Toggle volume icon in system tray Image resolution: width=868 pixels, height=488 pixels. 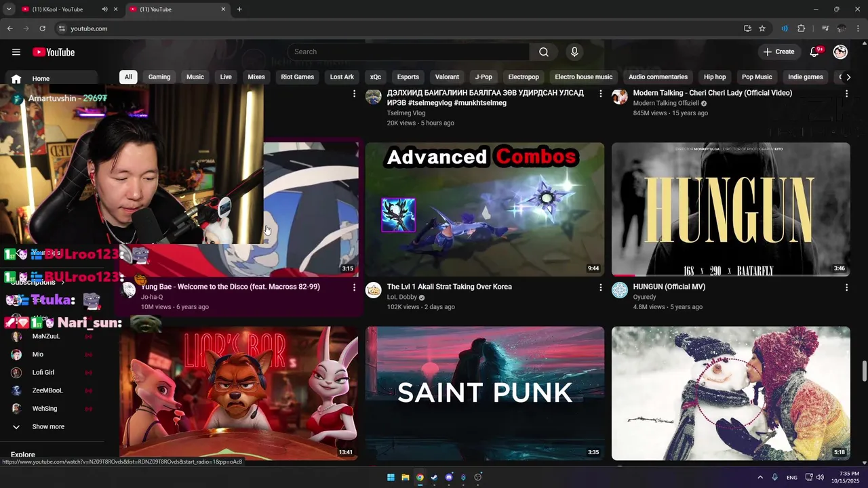[820, 477]
